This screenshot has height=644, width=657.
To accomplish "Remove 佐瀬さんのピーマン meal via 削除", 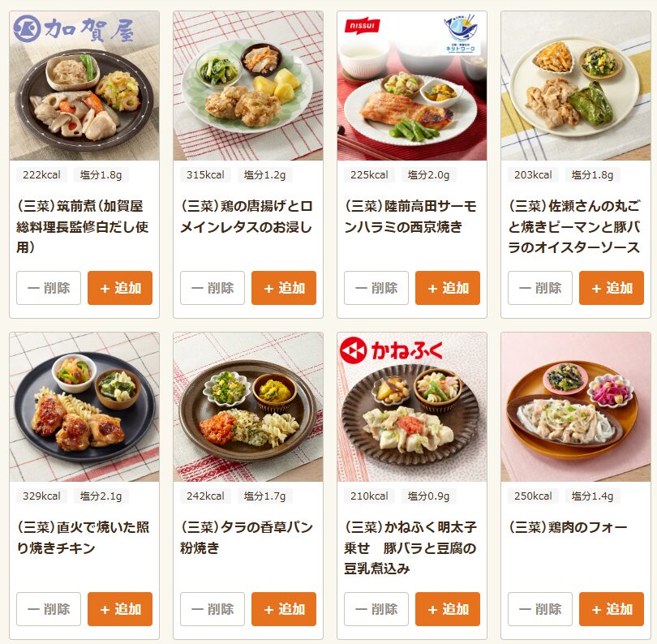I will 540,288.
